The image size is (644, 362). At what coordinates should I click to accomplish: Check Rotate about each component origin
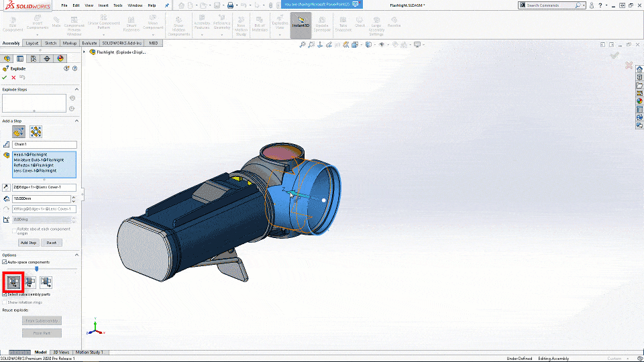(x=14, y=231)
